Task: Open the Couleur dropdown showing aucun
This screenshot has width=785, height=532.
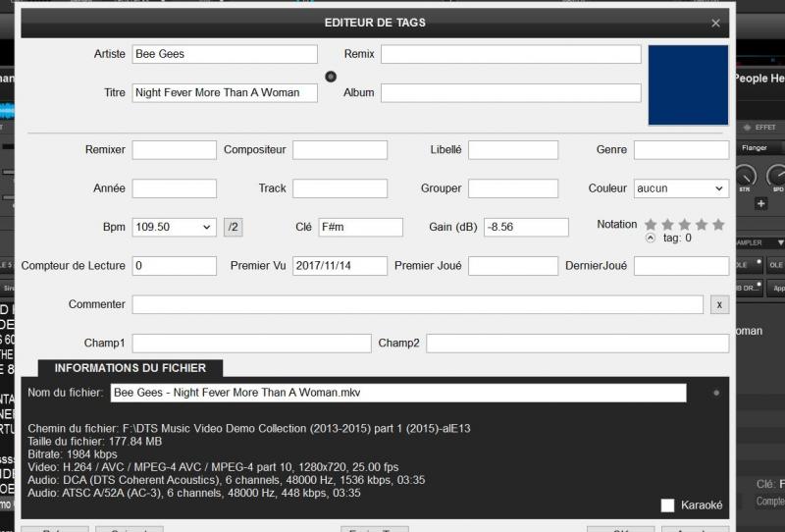Action: point(681,188)
